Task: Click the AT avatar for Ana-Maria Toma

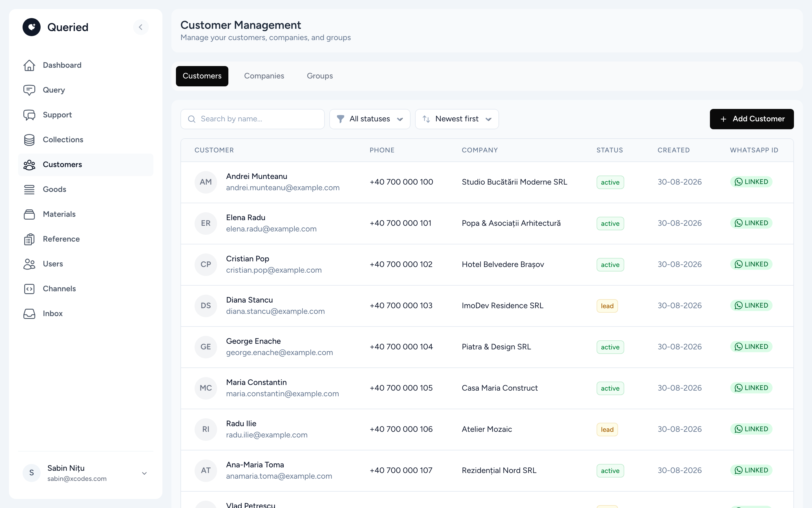Action: point(206,471)
